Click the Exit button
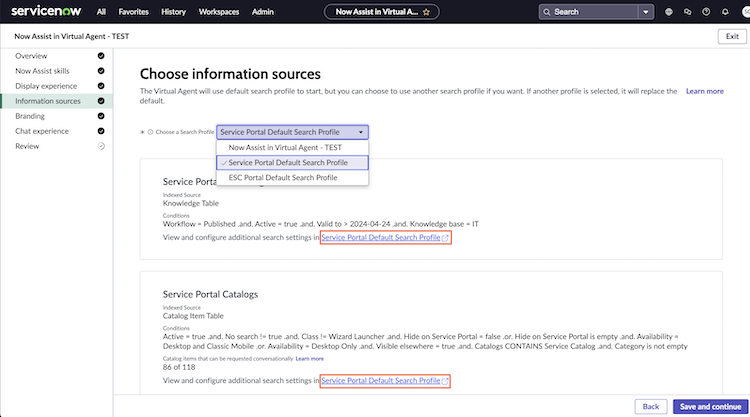The width and height of the screenshot is (750, 417). click(732, 36)
